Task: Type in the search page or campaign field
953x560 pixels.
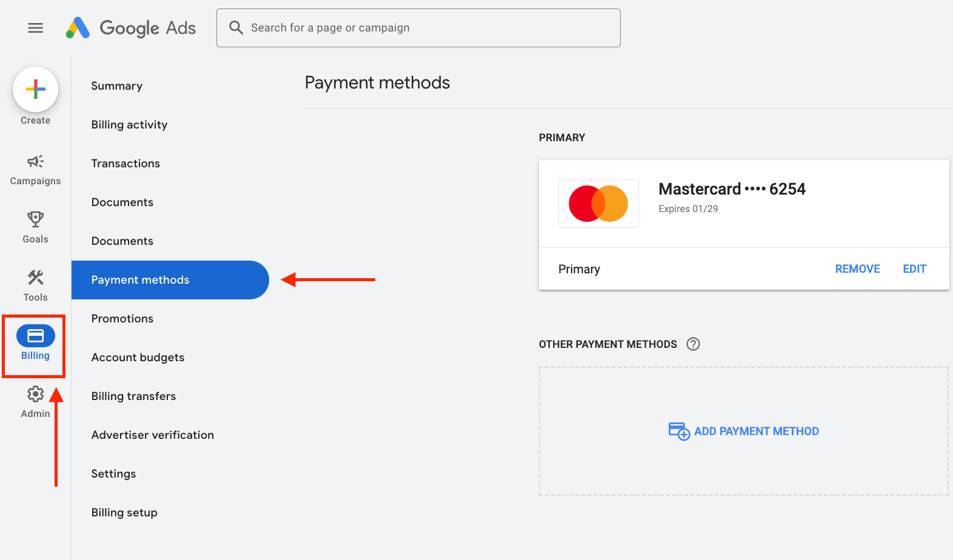Action: click(424, 28)
